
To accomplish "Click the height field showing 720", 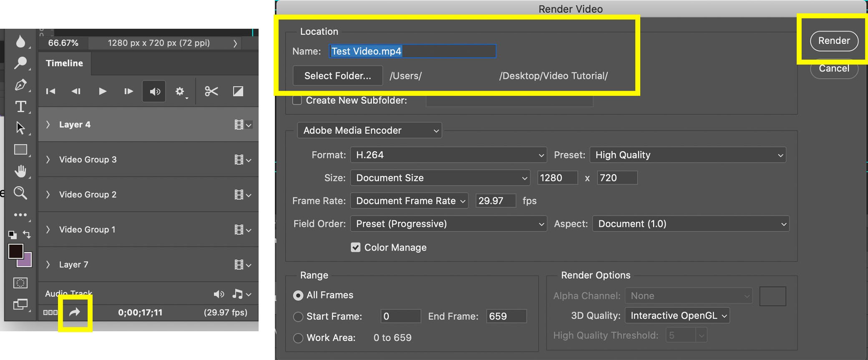I will pyautogui.click(x=617, y=178).
